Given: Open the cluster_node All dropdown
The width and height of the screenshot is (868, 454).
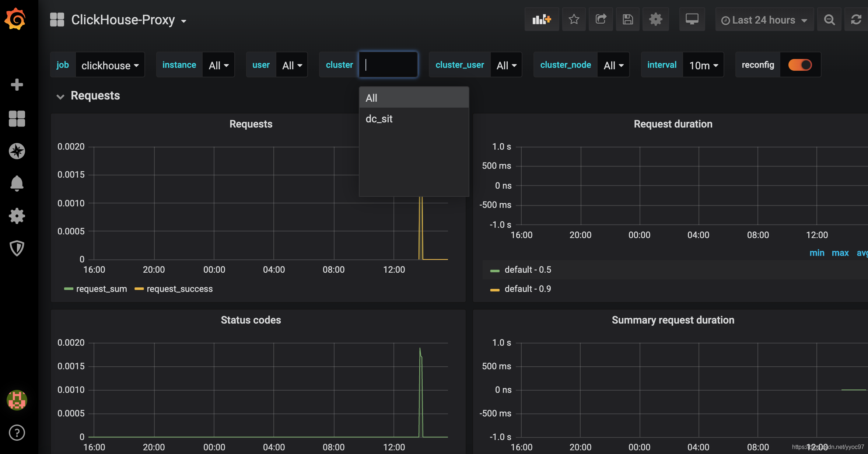Looking at the screenshot, I should coord(613,65).
